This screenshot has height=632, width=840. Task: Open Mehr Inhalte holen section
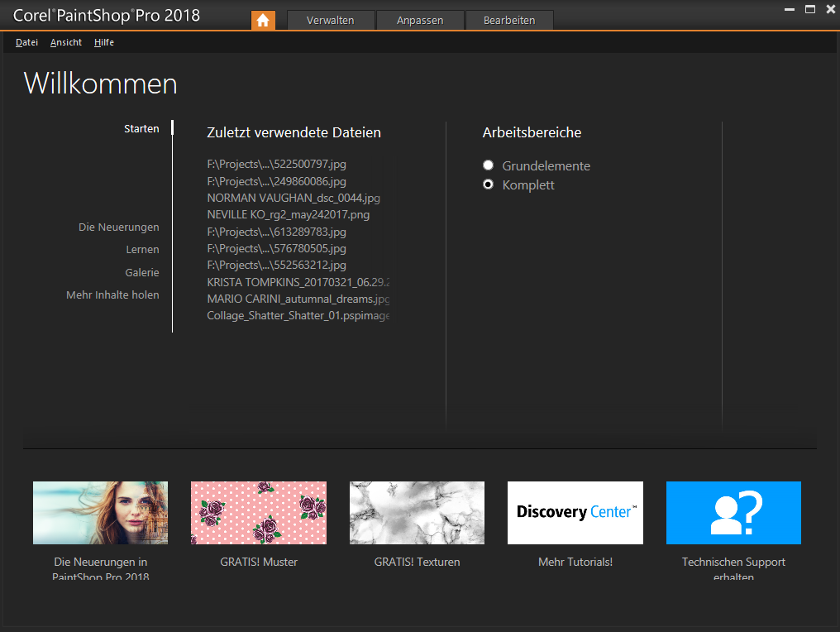[x=112, y=294]
